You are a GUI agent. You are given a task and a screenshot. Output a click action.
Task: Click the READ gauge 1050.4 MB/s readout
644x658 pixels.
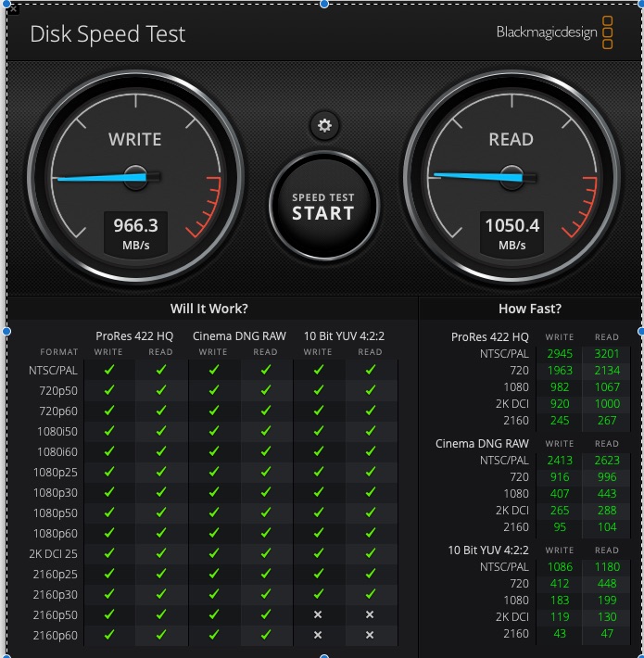coord(511,234)
